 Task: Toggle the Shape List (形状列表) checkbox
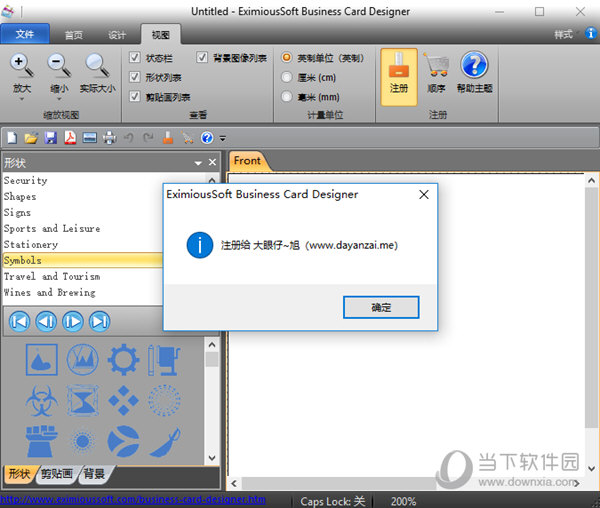click(135, 77)
